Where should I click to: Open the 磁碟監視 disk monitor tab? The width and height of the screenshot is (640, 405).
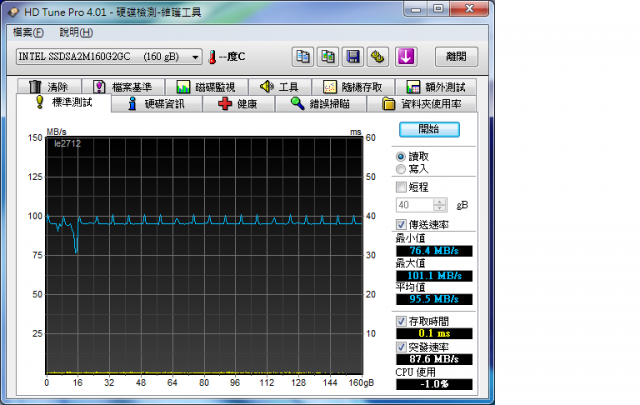(206, 87)
